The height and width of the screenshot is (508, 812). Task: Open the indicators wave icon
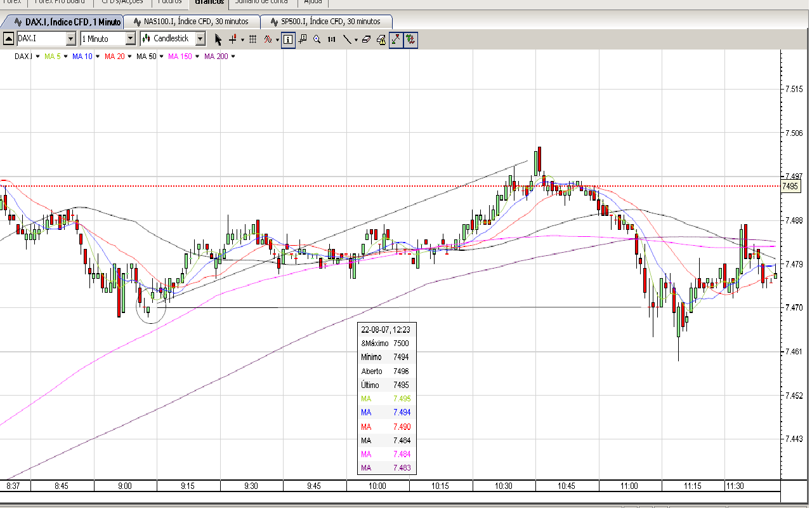[268, 39]
